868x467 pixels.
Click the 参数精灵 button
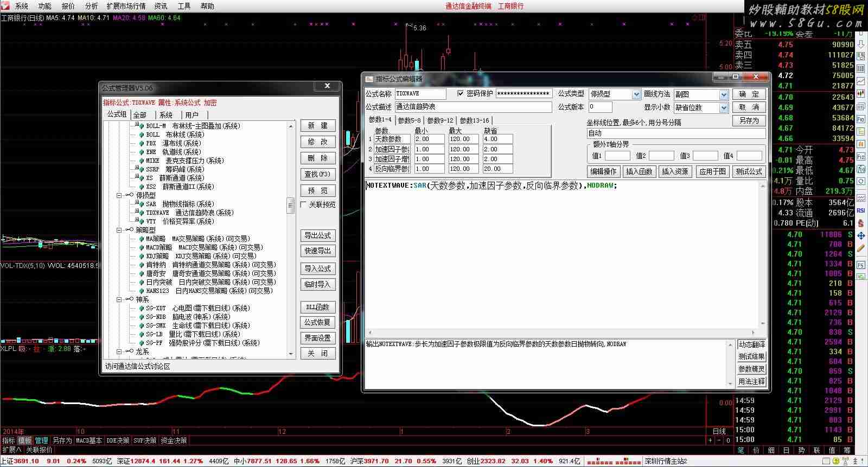[x=752, y=369]
